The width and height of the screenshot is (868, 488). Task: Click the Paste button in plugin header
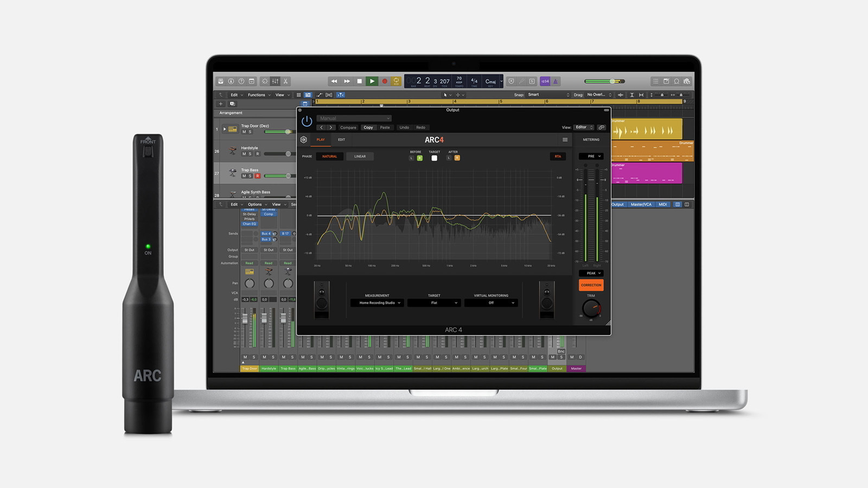tap(385, 127)
